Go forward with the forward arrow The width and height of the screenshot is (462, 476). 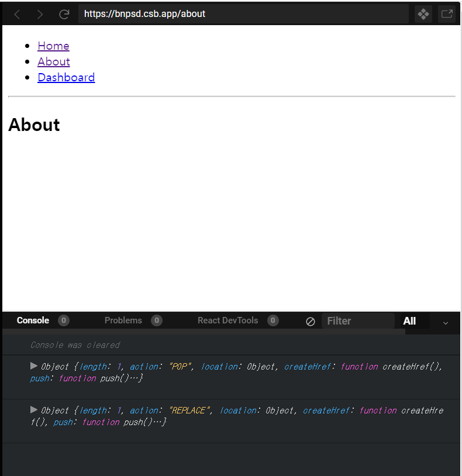(x=40, y=14)
